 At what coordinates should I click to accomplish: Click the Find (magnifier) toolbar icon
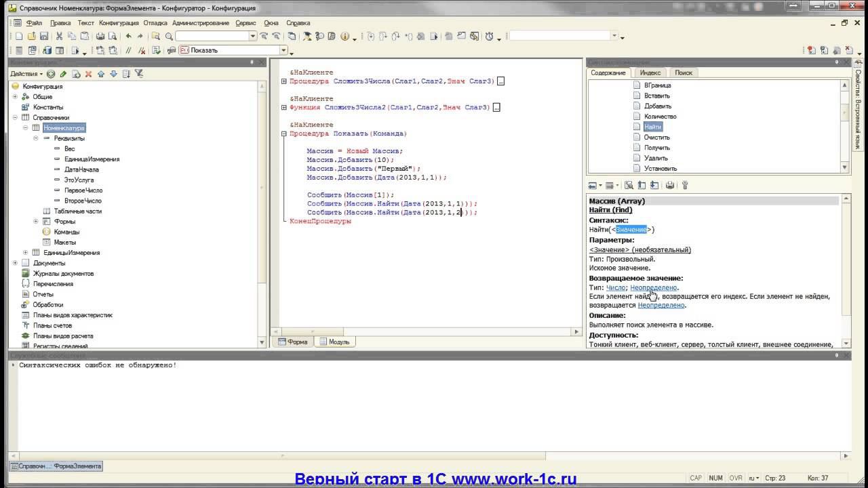pos(168,37)
